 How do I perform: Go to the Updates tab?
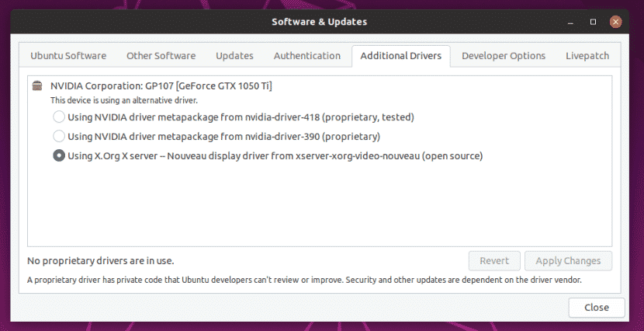[x=234, y=56]
